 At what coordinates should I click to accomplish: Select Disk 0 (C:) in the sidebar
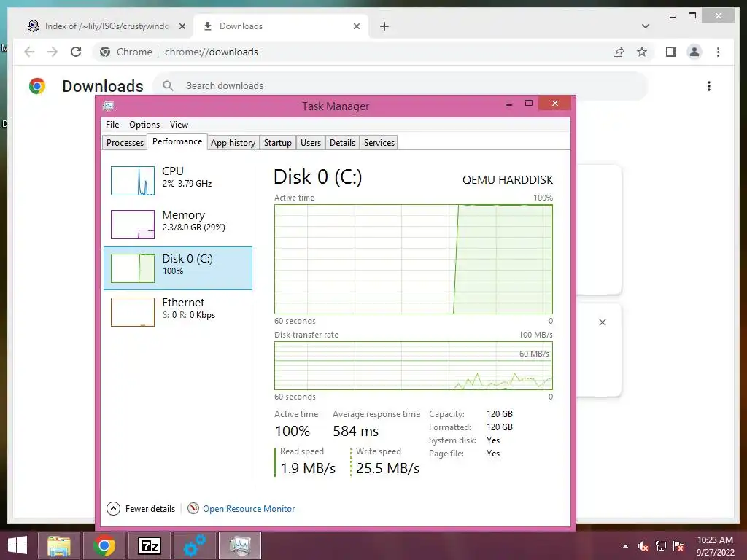(178, 268)
